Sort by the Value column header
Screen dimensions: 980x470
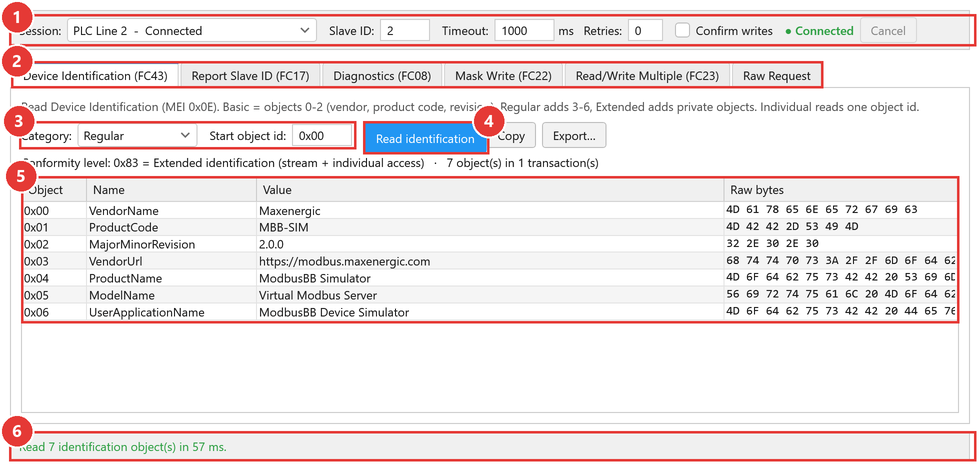490,190
